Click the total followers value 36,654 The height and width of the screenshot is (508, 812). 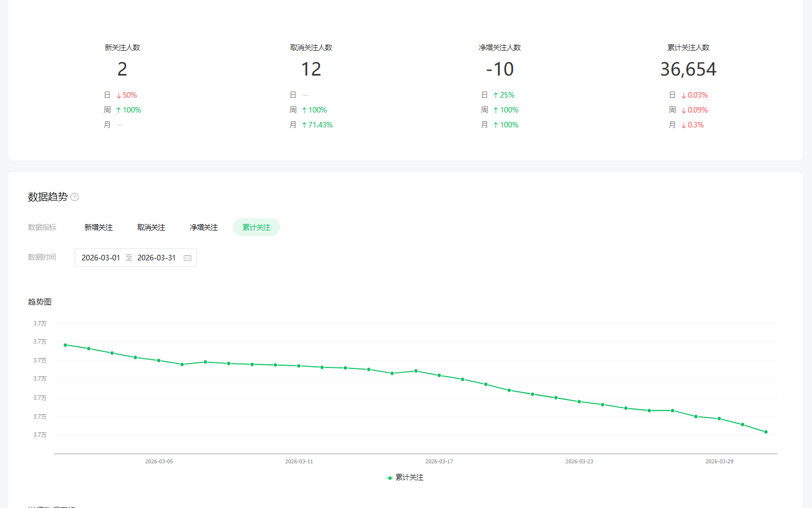(x=688, y=69)
